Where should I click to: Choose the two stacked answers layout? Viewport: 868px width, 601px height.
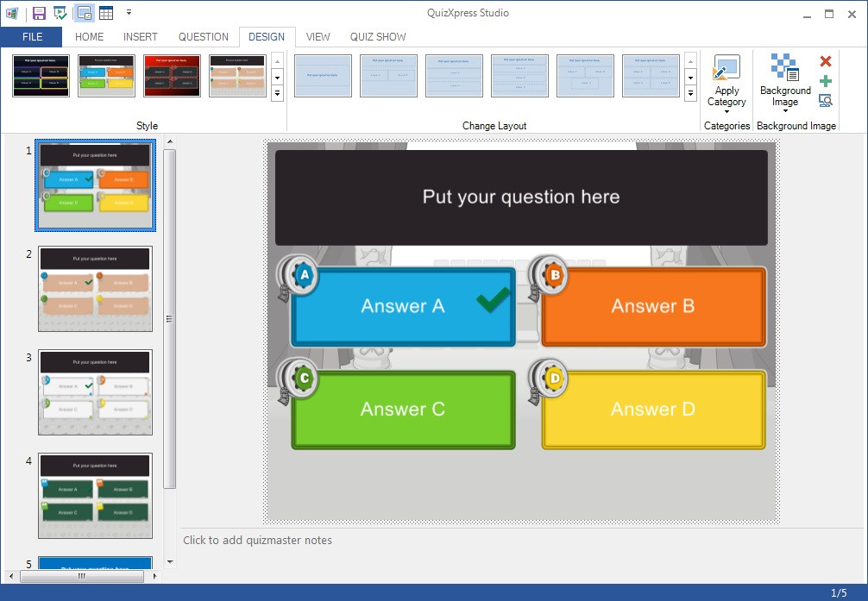454,76
